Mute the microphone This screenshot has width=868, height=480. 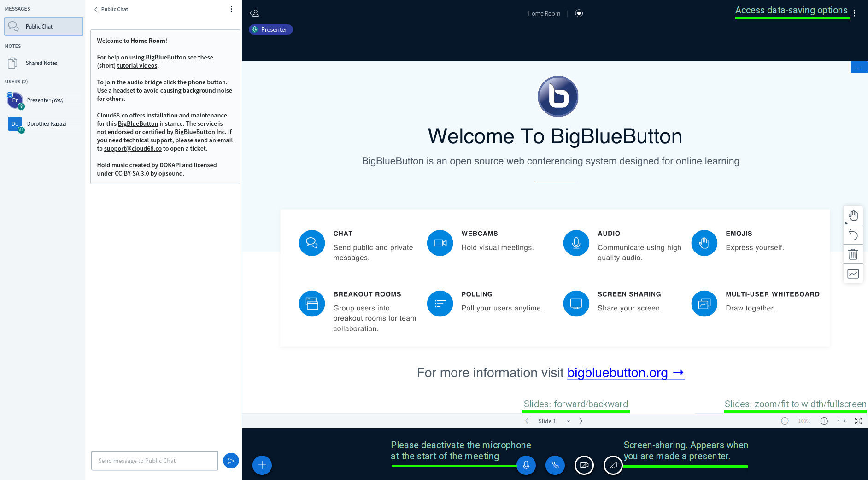pyautogui.click(x=526, y=465)
